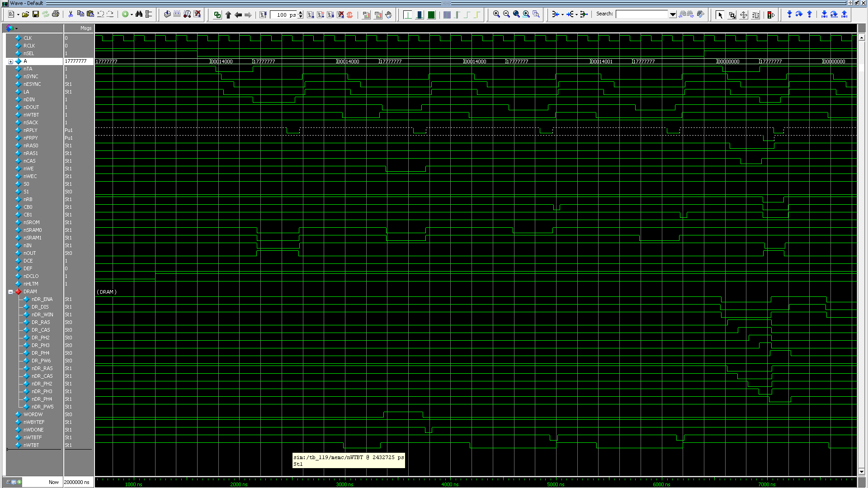This screenshot has height=488, width=868.
Task: Click the Print icon in toolbar
Action: click(x=56, y=14)
